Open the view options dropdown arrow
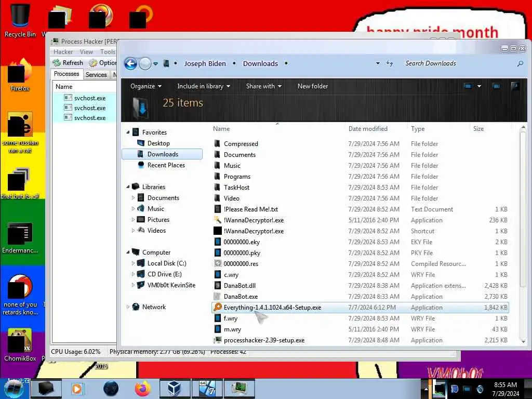Screen dimensions: 532x399 tap(479, 86)
